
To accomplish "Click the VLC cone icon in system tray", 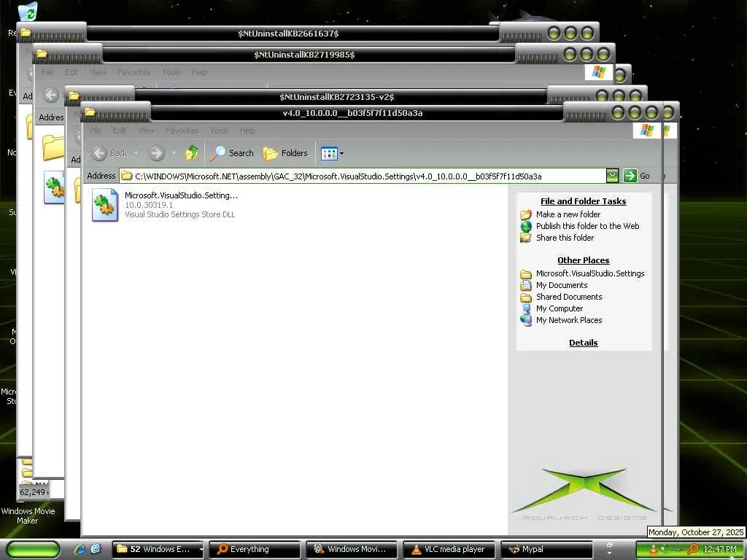I will coord(653,549).
